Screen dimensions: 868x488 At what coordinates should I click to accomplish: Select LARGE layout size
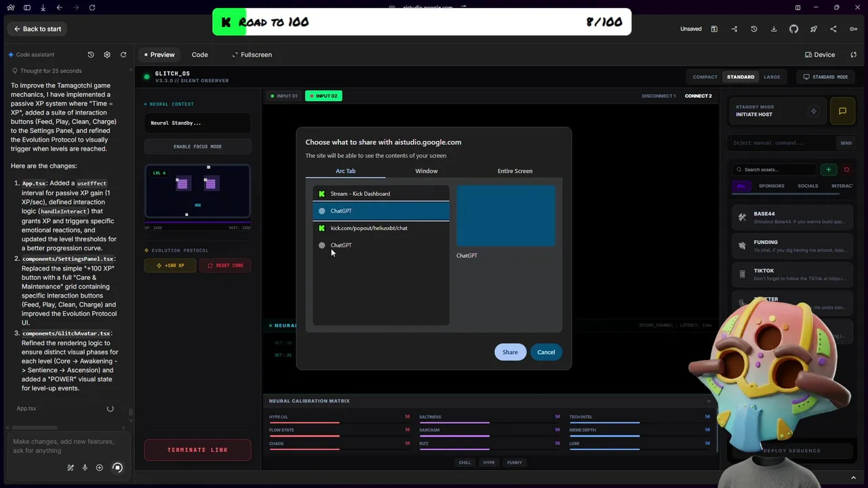point(772,77)
